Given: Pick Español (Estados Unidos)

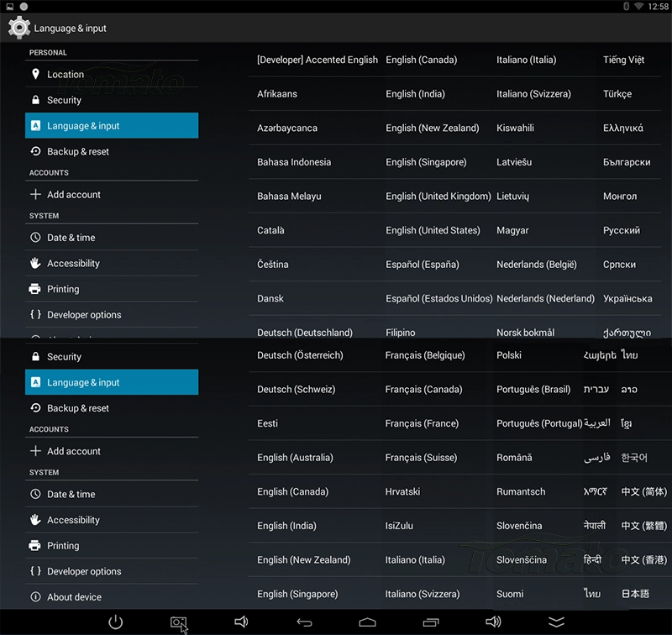Looking at the screenshot, I should tap(438, 299).
